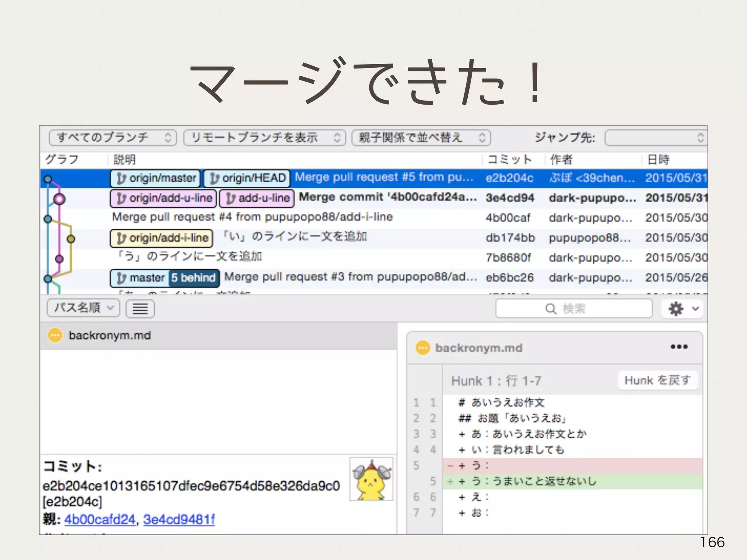This screenshot has height=560, width=747.
Task: Click the 検索 search field
Action: (574, 309)
